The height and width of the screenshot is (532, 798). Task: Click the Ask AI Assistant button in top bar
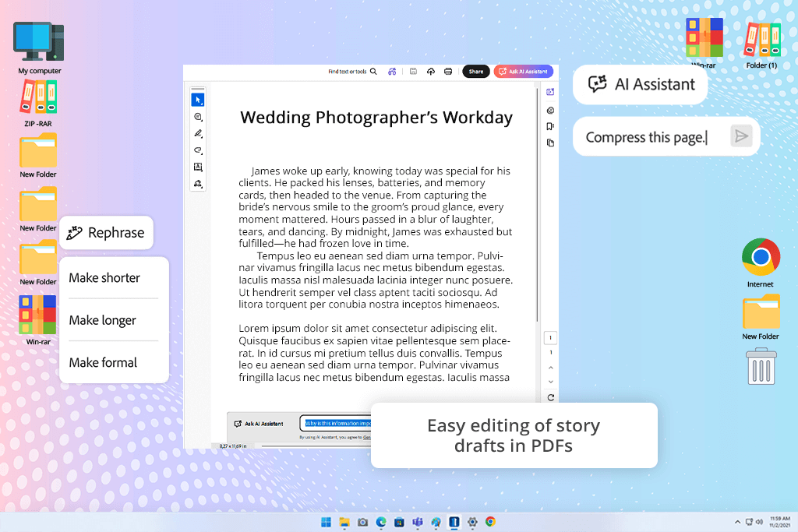pyautogui.click(x=523, y=72)
